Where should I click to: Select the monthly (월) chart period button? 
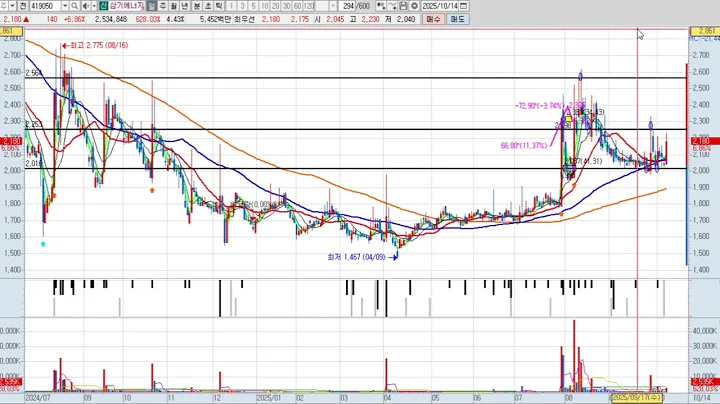(x=174, y=6)
